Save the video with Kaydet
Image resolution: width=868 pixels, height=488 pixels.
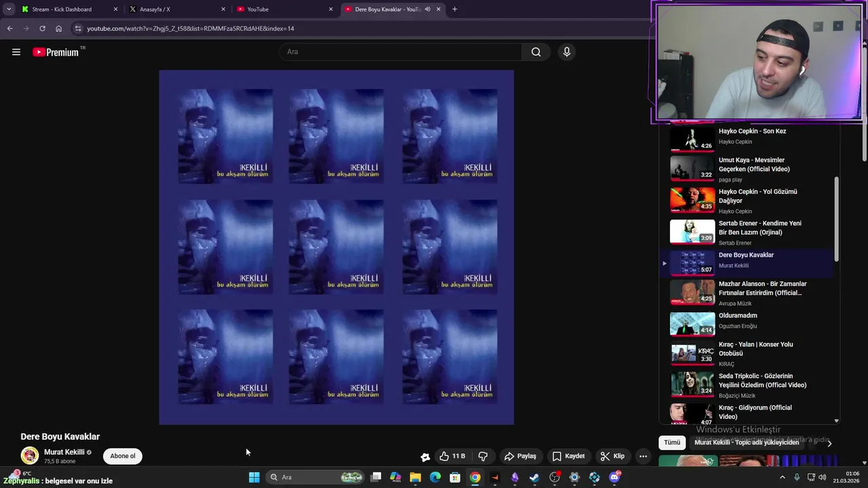tap(568, 456)
